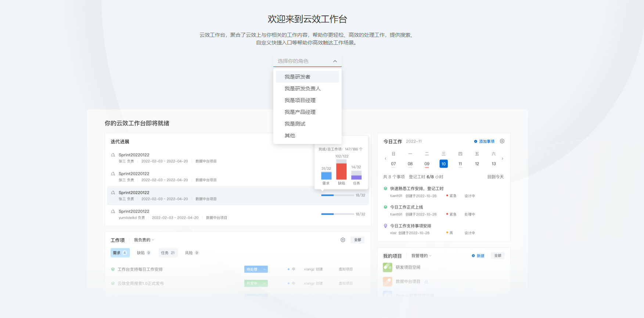Image resolution: width=644 pixels, height=318 pixels.
Task: Click 数据中台项目 orange project icon
Action: [x=388, y=281]
